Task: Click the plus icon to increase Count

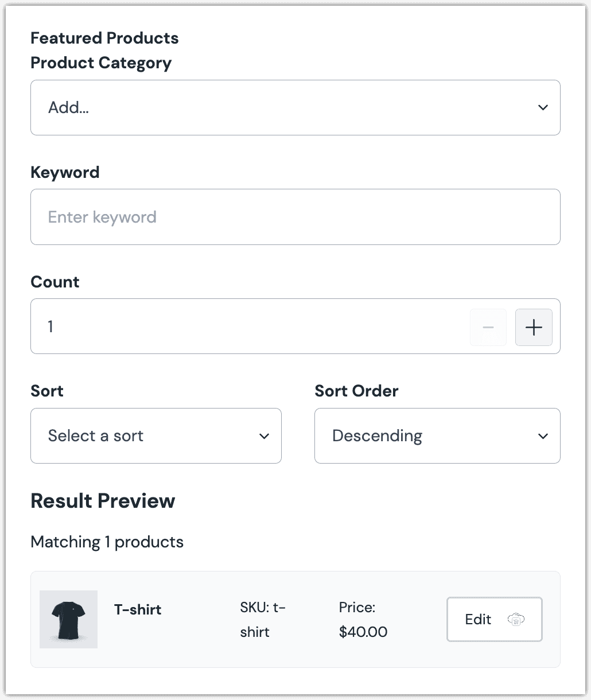Action: pyautogui.click(x=534, y=327)
